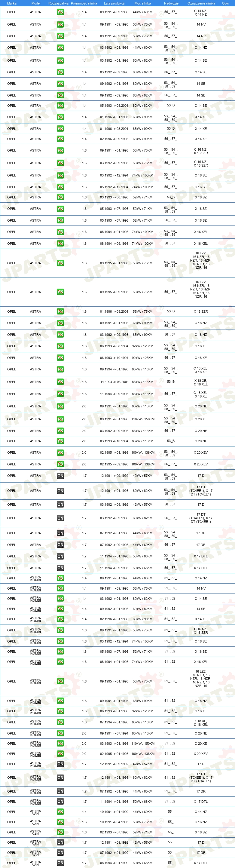Select '92kW / 125KM' cell in 06.1993 -> 10.1994 row

point(142,358)
